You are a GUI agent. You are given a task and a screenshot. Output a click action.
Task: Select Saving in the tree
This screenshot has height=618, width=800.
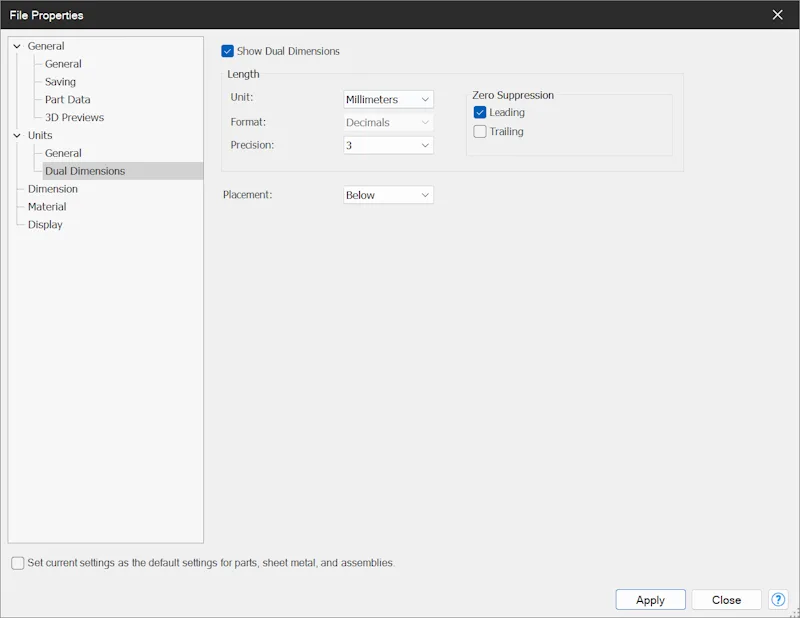point(60,82)
